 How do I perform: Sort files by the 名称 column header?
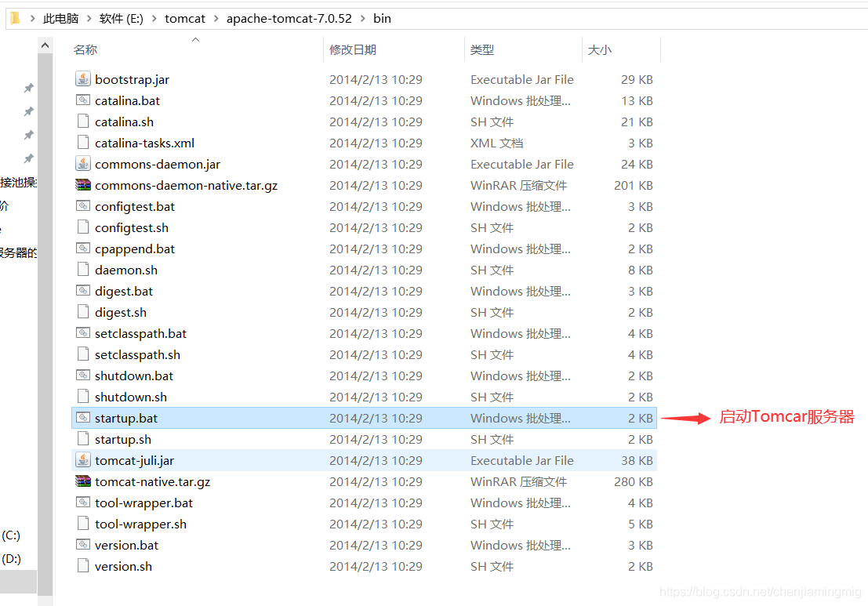85,50
